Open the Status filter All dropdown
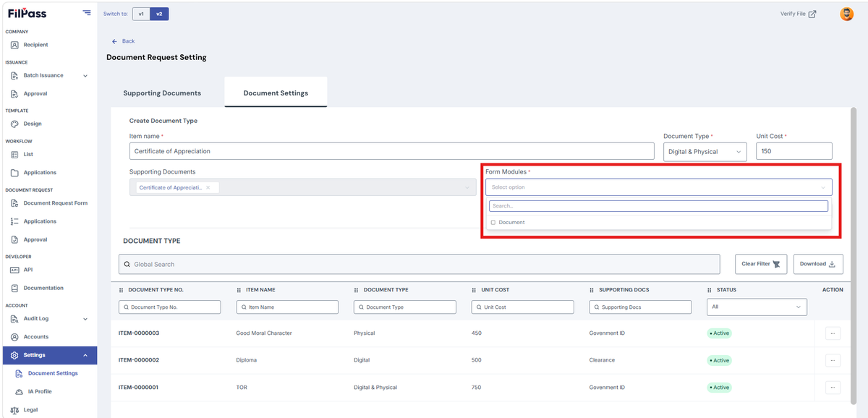This screenshot has width=868, height=418. point(757,307)
